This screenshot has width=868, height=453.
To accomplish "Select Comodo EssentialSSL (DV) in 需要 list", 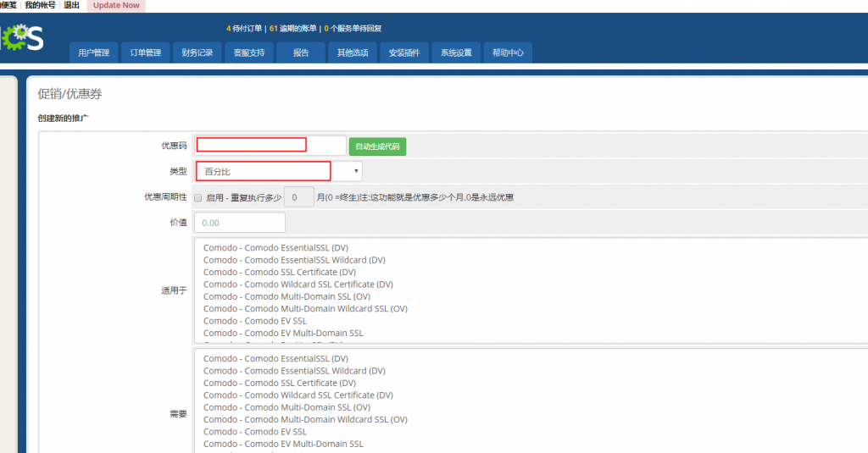I will (275, 358).
